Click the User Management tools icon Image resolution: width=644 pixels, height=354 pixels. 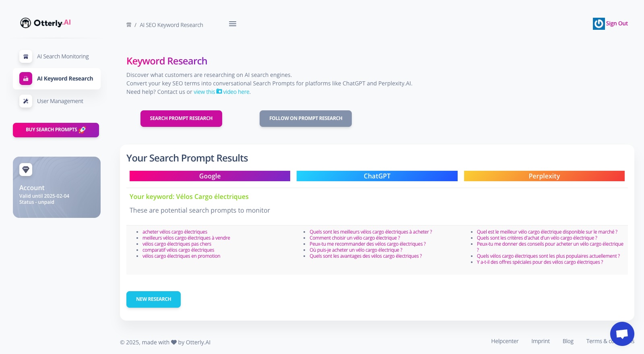pyautogui.click(x=26, y=101)
